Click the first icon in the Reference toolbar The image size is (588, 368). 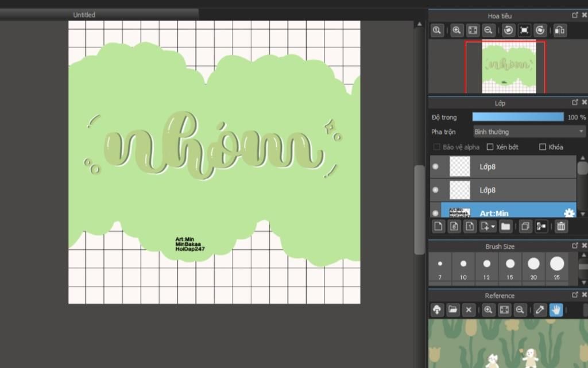coord(437,310)
